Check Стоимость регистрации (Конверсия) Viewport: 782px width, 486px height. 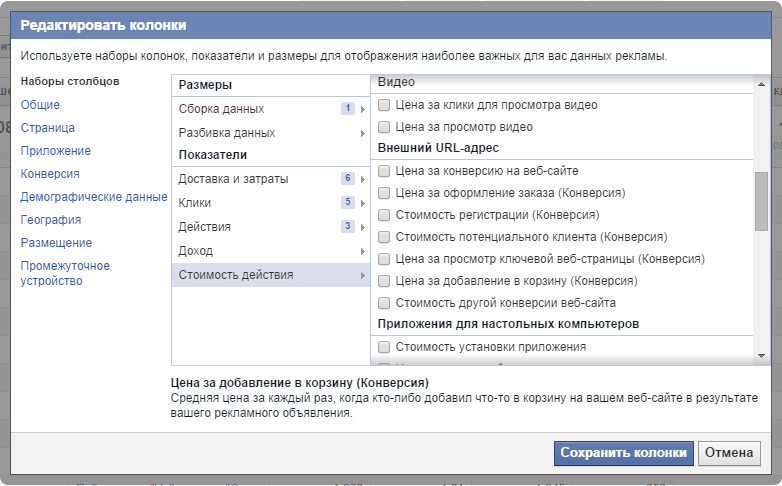point(384,215)
